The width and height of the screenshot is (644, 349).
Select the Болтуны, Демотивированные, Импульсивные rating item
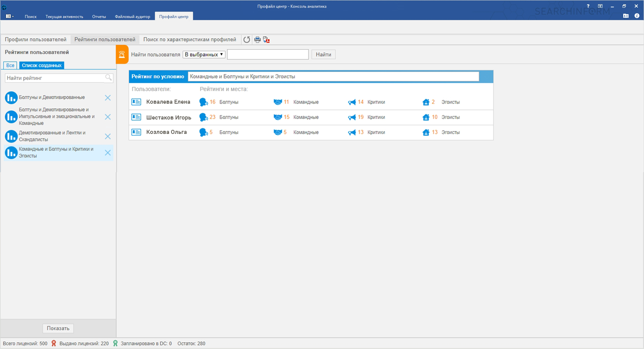coord(56,116)
